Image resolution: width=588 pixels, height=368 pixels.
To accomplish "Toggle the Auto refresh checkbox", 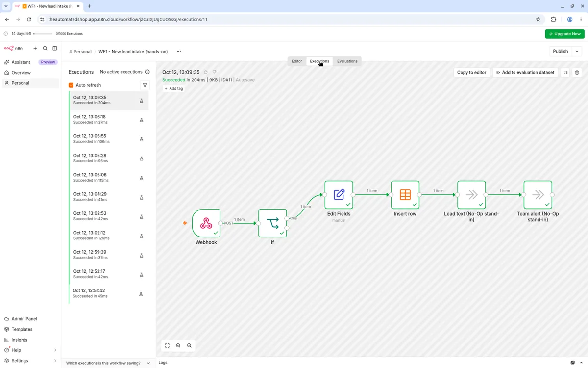I will 71,85.
